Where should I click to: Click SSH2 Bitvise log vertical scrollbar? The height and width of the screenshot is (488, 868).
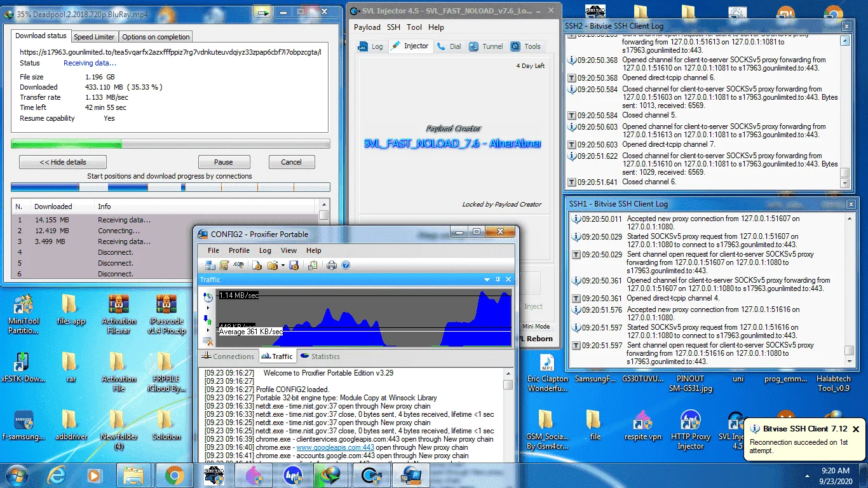tap(844, 111)
